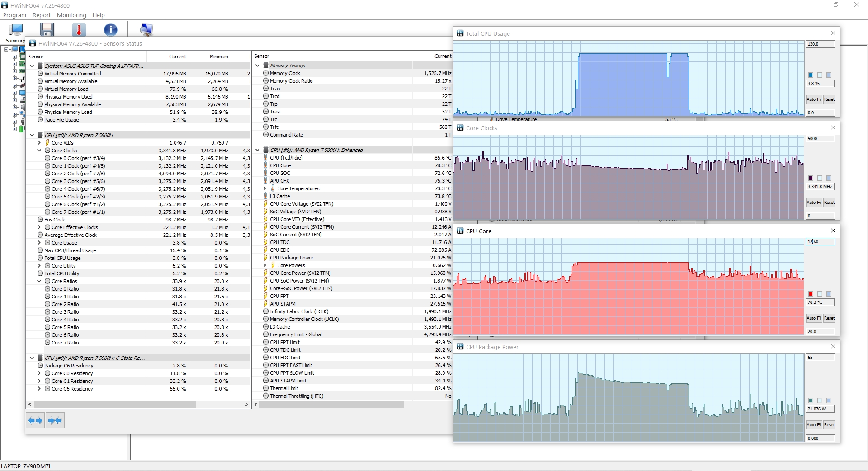This screenshot has height=471, width=868.
Task: Click the monitor-with-magnifier toolbar icon
Action: point(146,29)
